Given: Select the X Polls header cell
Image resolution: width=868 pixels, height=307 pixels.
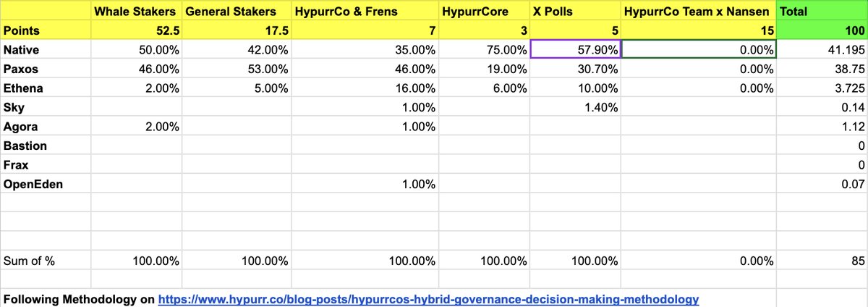Looking at the screenshot, I should [575, 11].
